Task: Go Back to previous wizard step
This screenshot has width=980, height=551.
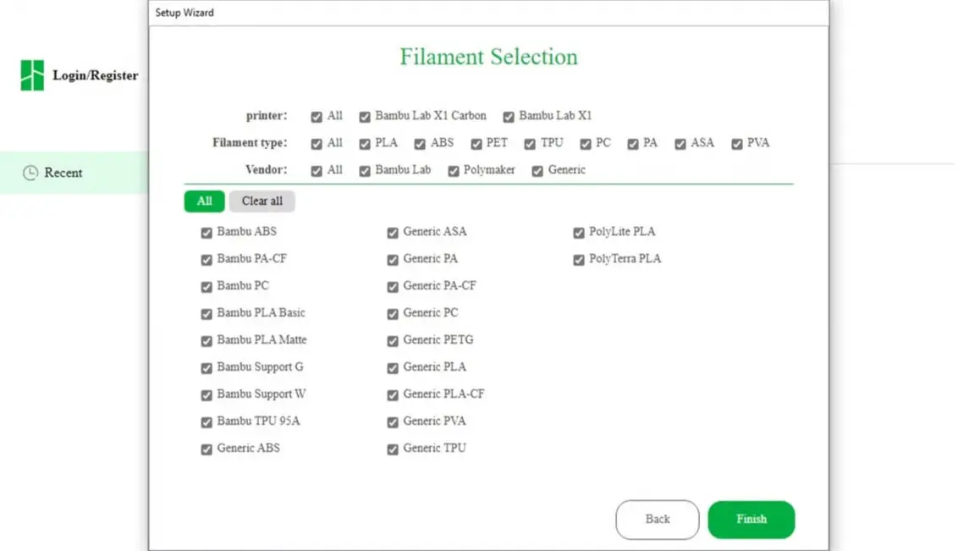Action: (658, 519)
